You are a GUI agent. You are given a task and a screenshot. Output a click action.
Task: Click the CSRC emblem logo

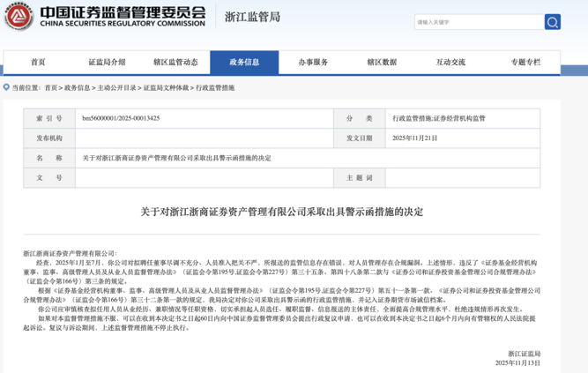18,17
